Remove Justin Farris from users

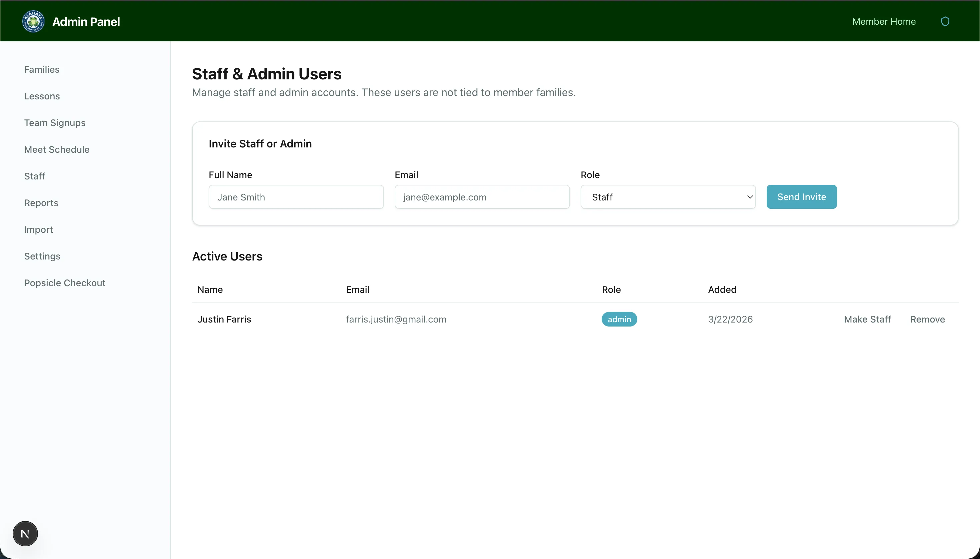927,320
